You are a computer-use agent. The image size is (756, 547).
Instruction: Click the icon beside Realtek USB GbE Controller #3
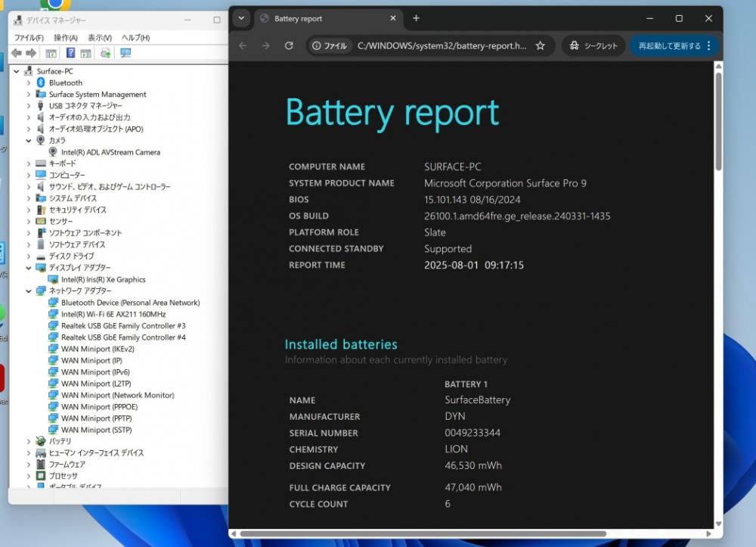[53, 325]
